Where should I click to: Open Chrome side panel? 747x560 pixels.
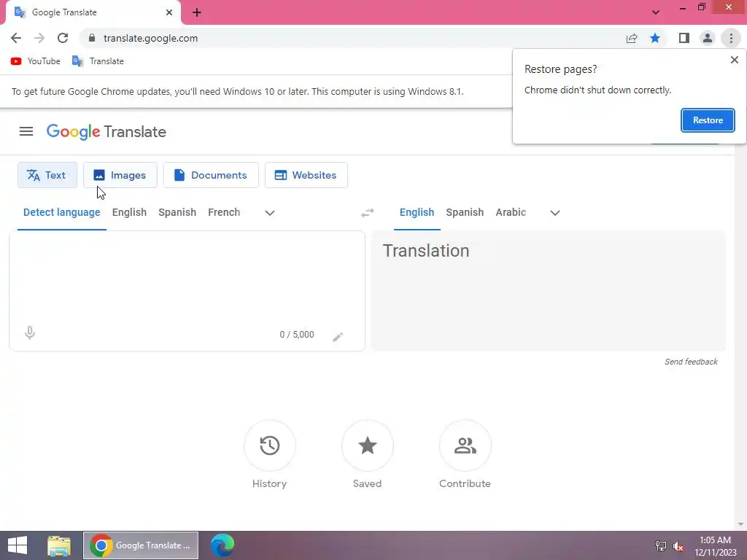tap(684, 38)
